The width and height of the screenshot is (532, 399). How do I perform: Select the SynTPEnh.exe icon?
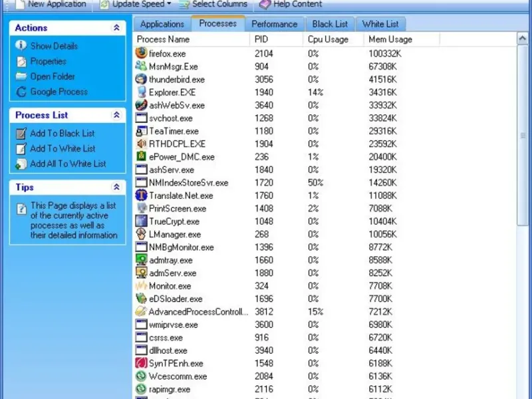141,362
